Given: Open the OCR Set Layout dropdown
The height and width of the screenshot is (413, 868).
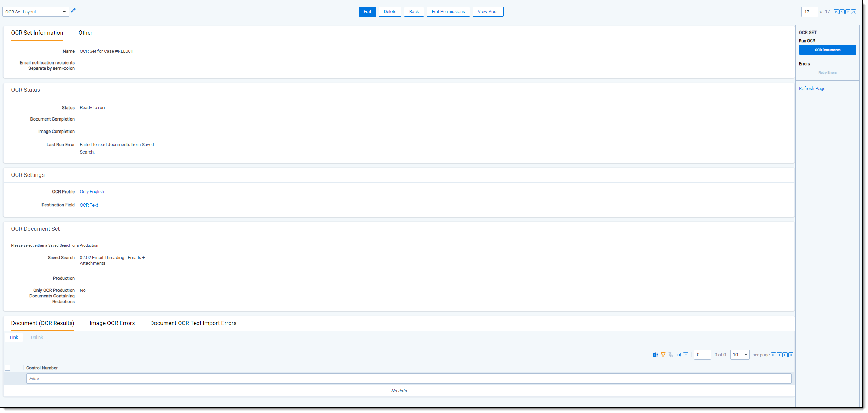Looking at the screenshot, I should (35, 12).
